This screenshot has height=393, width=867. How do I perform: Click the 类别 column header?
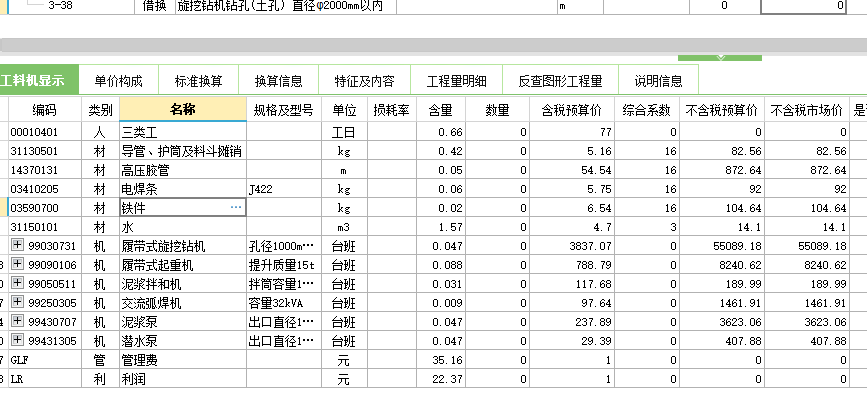coord(100,110)
